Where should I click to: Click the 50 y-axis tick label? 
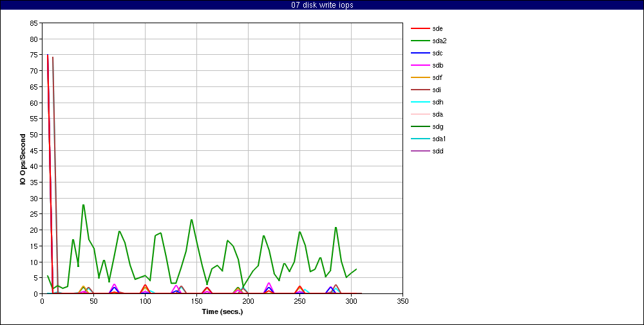(34, 135)
